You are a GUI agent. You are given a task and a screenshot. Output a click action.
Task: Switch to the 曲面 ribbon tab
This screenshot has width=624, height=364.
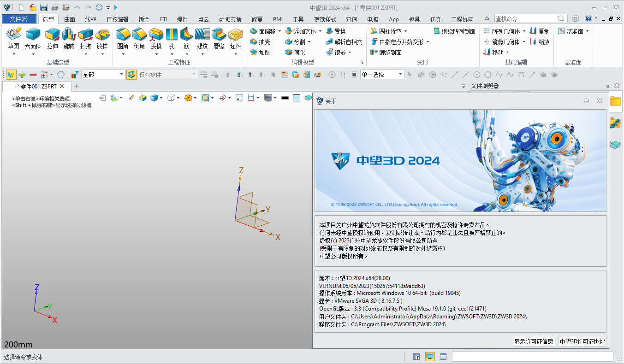[x=70, y=19]
